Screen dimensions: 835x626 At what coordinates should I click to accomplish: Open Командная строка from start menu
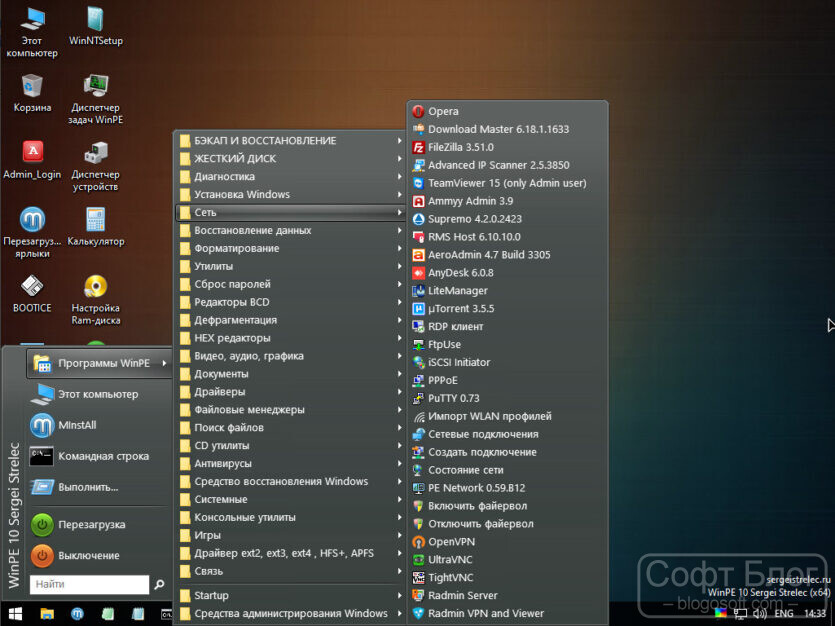pyautogui.click(x=99, y=456)
